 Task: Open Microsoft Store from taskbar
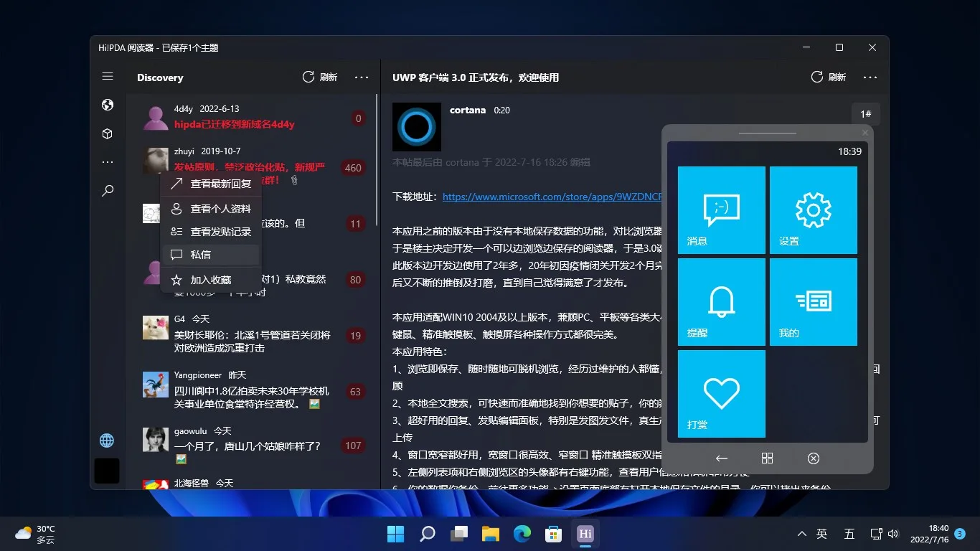click(x=553, y=534)
